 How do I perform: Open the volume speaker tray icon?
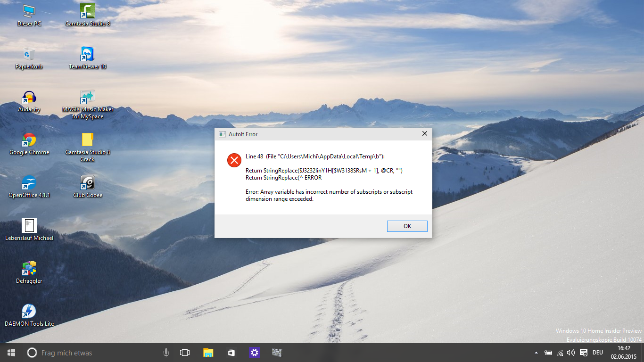pyautogui.click(x=571, y=353)
